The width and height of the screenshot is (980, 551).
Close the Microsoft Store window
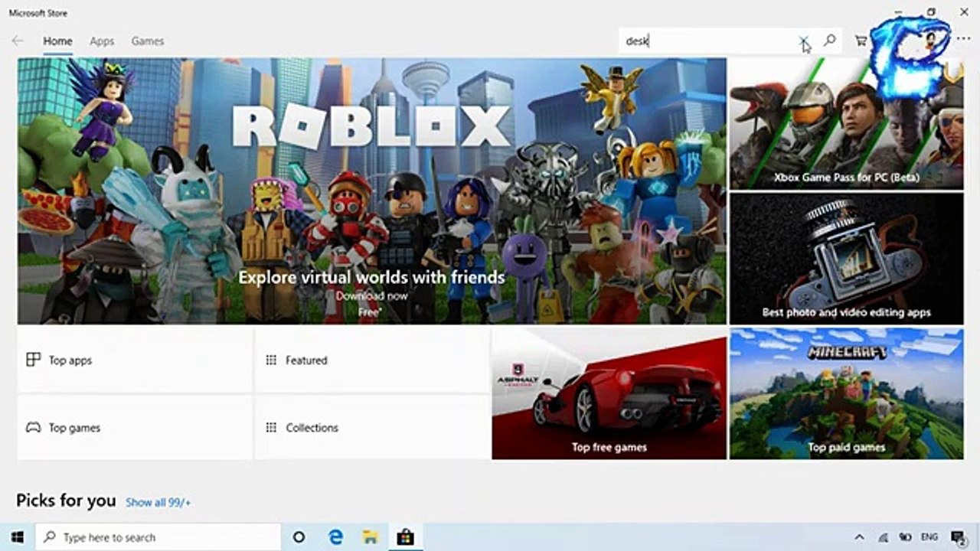964,12
